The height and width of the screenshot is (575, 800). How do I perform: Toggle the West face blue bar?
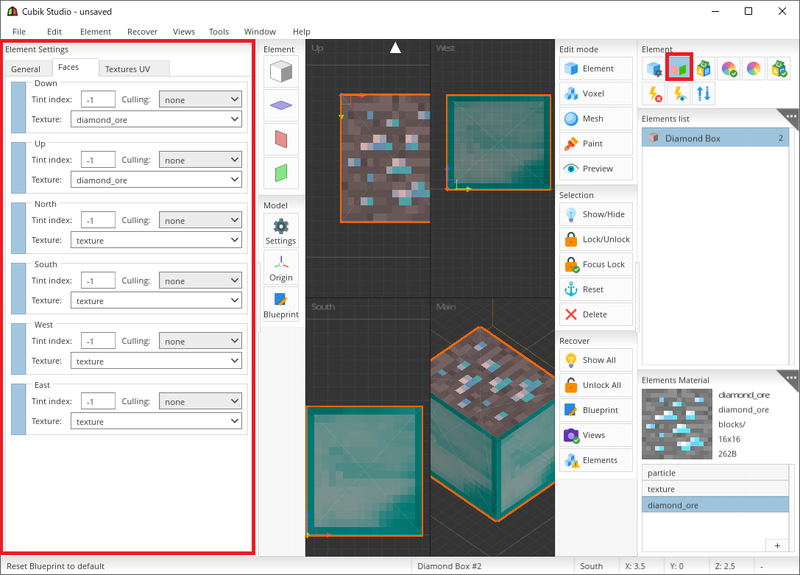coord(18,349)
